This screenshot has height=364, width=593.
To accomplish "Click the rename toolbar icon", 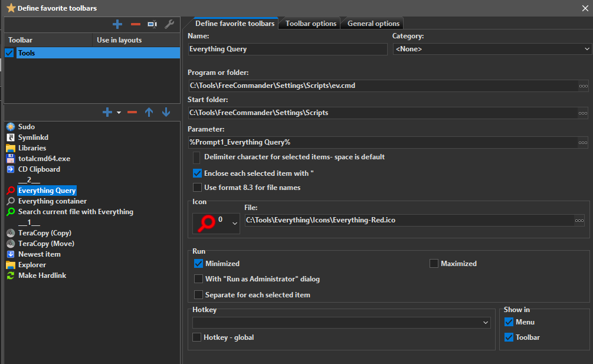I will coord(152,24).
